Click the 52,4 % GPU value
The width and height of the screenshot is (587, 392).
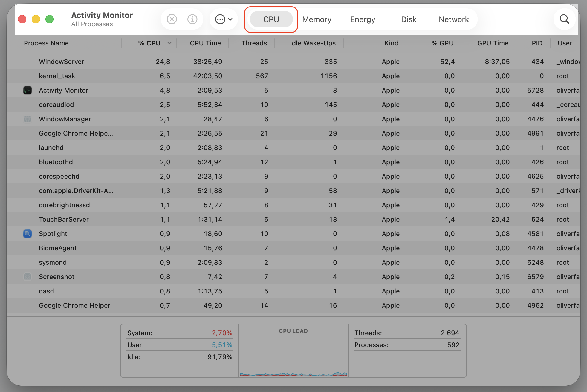(x=447, y=62)
